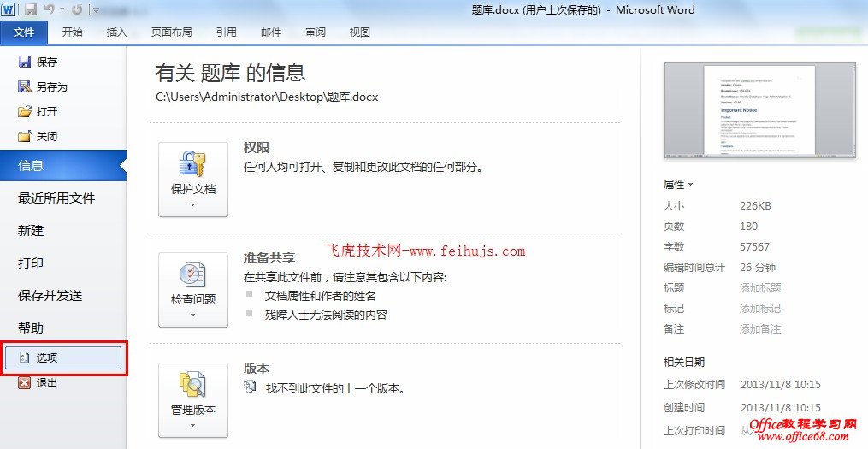Click 添加备注 field
868x449 pixels.
tap(760, 329)
